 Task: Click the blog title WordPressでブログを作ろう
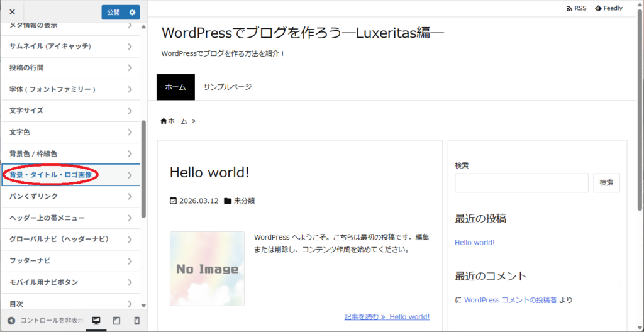pyautogui.click(x=303, y=33)
